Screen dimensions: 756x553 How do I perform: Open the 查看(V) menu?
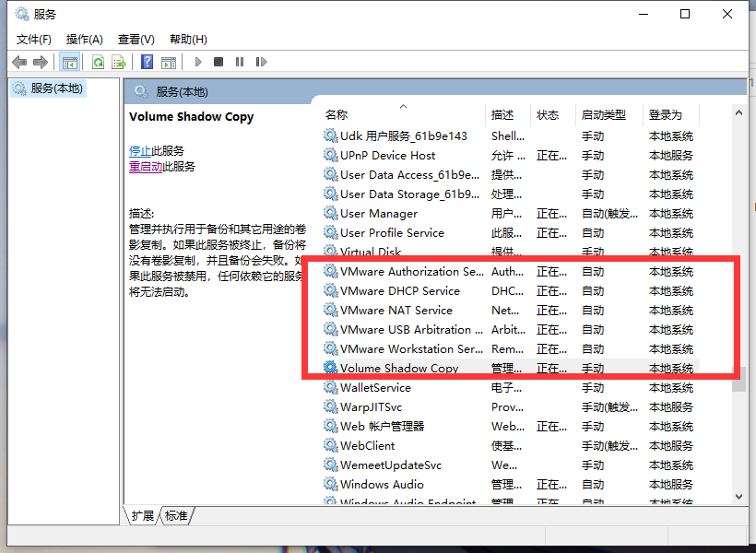point(136,39)
